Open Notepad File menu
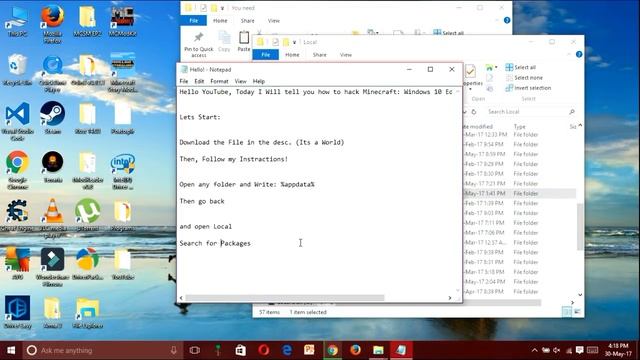The height and width of the screenshot is (360, 640). 184,81
